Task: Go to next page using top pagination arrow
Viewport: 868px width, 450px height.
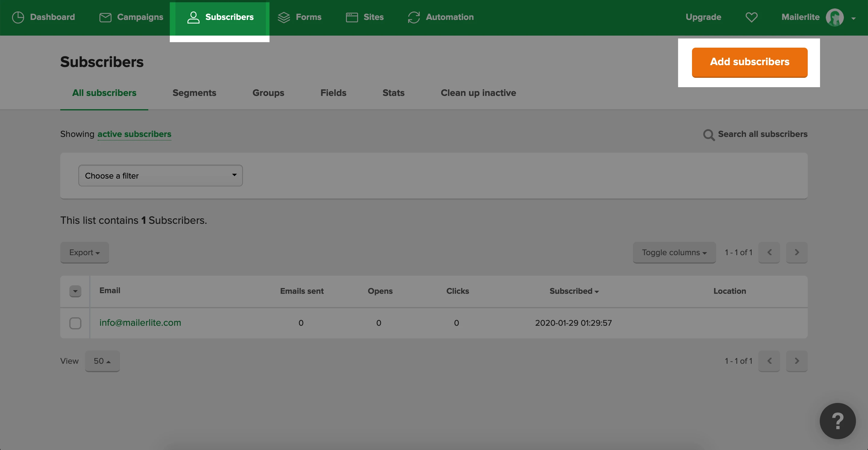Action: [797, 252]
